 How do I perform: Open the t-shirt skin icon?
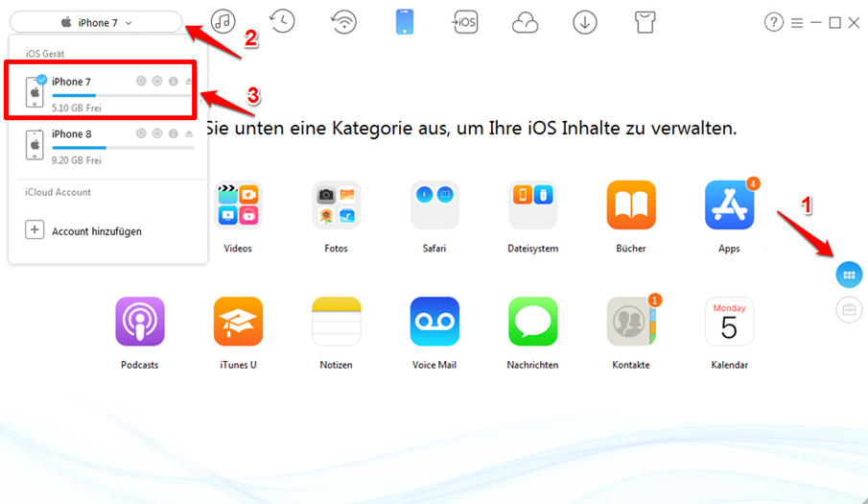point(645,23)
